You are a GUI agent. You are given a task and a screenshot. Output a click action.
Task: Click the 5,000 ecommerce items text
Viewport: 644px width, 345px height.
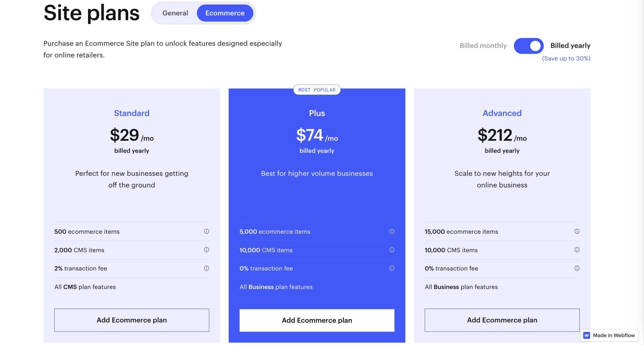(x=275, y=232)
